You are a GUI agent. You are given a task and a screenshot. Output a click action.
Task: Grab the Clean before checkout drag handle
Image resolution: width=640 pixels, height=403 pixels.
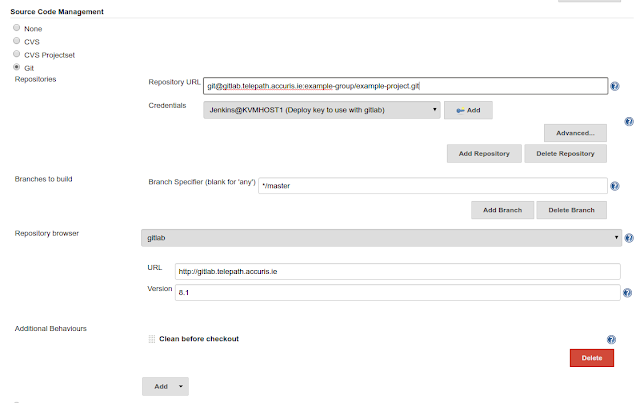point(152,339)
